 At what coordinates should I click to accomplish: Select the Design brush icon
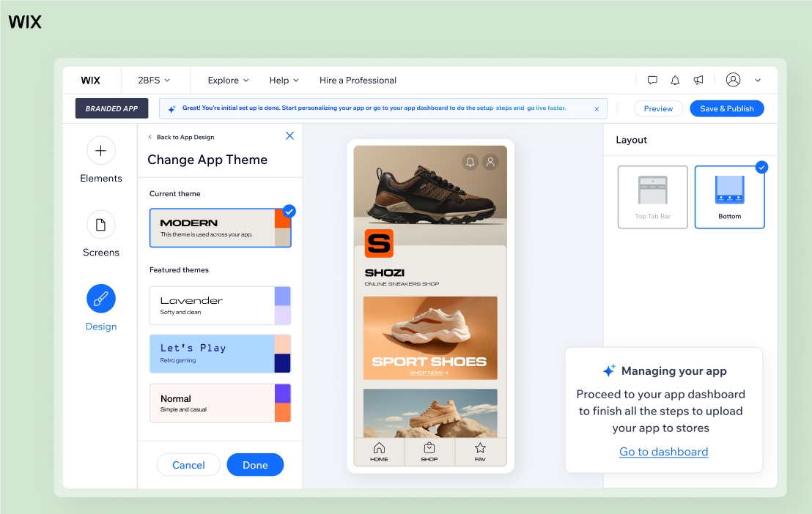click(100, 299)
